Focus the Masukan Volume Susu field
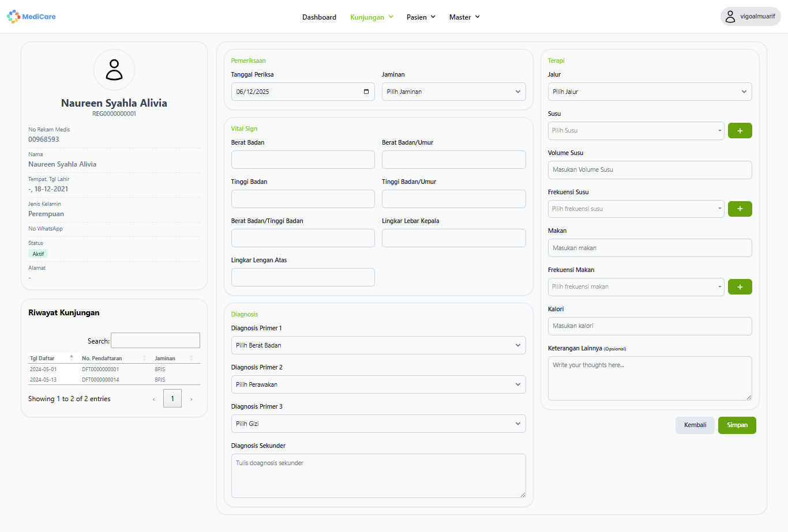The image size is (788, 532). [650, 170]
